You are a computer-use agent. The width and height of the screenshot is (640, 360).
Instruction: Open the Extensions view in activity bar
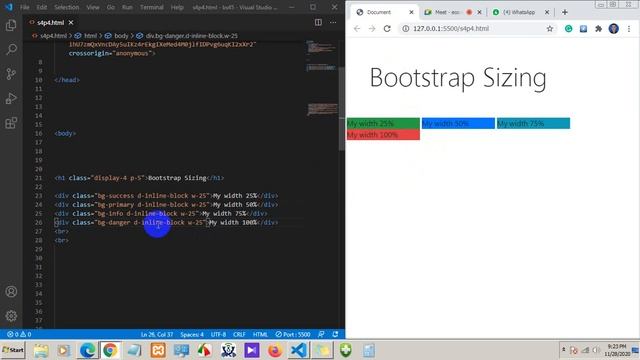click(11, 123)
